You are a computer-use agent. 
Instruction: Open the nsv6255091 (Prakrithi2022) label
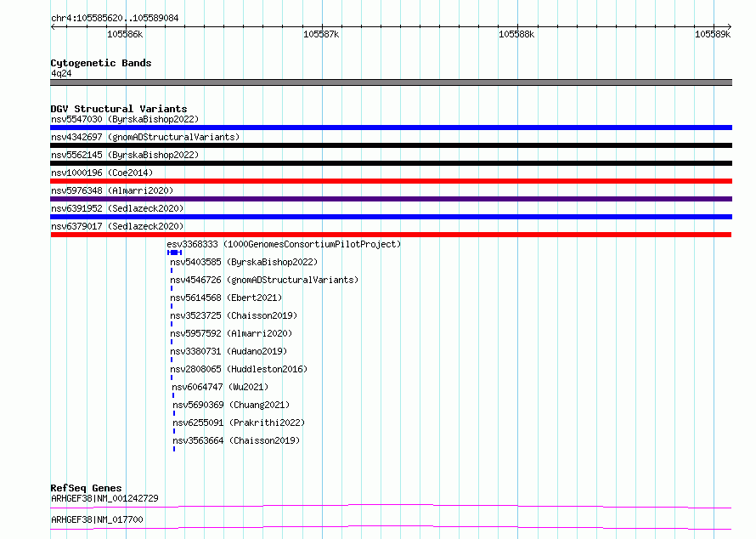(x=240, y=423)
